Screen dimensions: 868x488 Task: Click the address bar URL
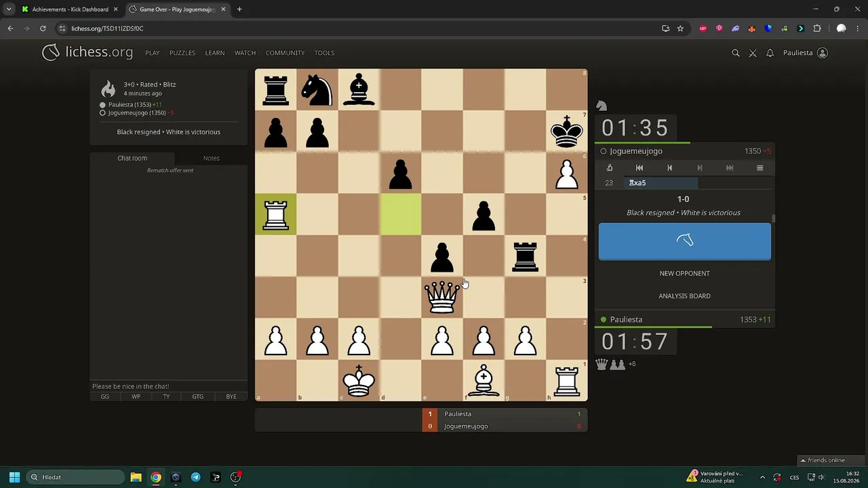(x=107, y=28)
